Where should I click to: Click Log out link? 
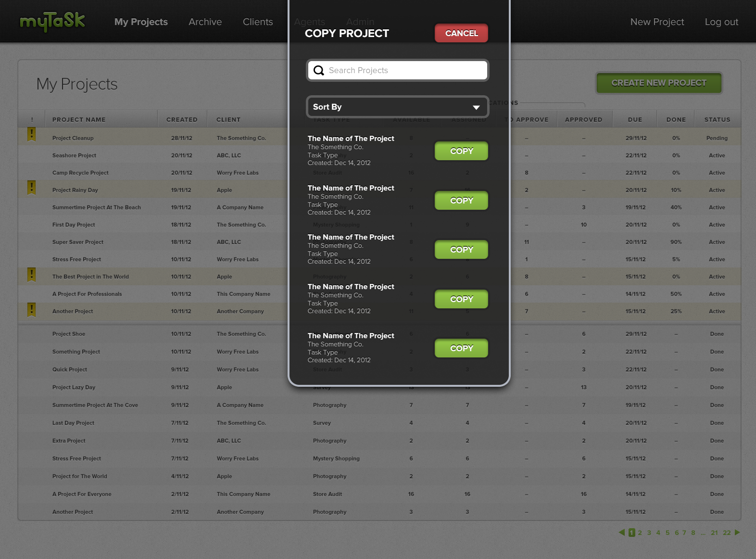[x=721, y=22]
